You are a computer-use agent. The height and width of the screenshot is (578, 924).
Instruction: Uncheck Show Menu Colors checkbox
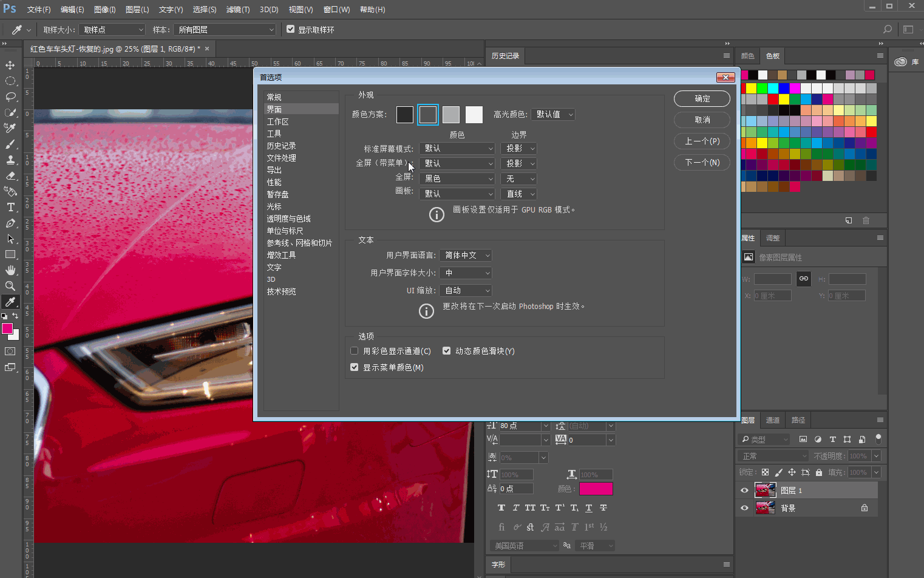coord(355,367)
